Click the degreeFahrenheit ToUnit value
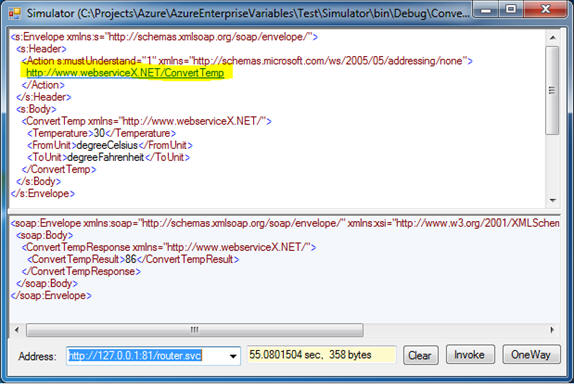The width and height of the screenshot is (575, 384). pos(106,157)
